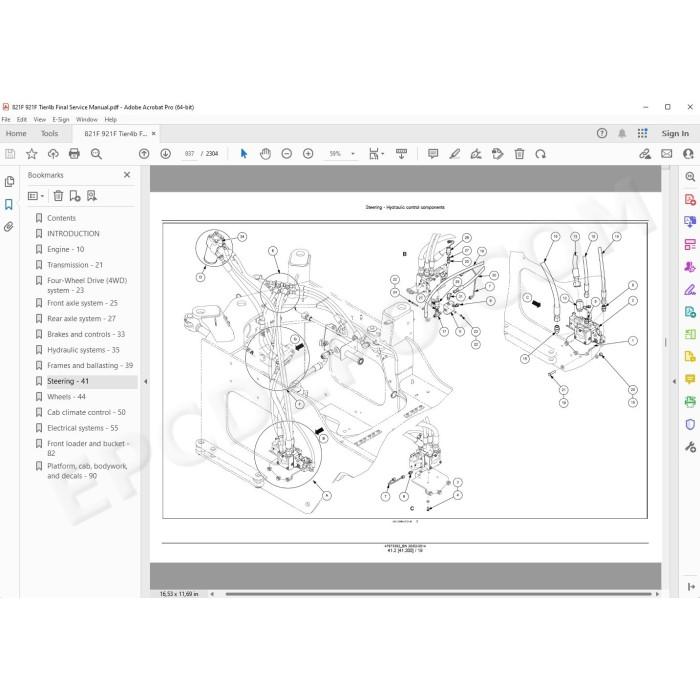Go to next page arrow
The width and height of the screenshot is (700, 700).
[x=166, y=154]
